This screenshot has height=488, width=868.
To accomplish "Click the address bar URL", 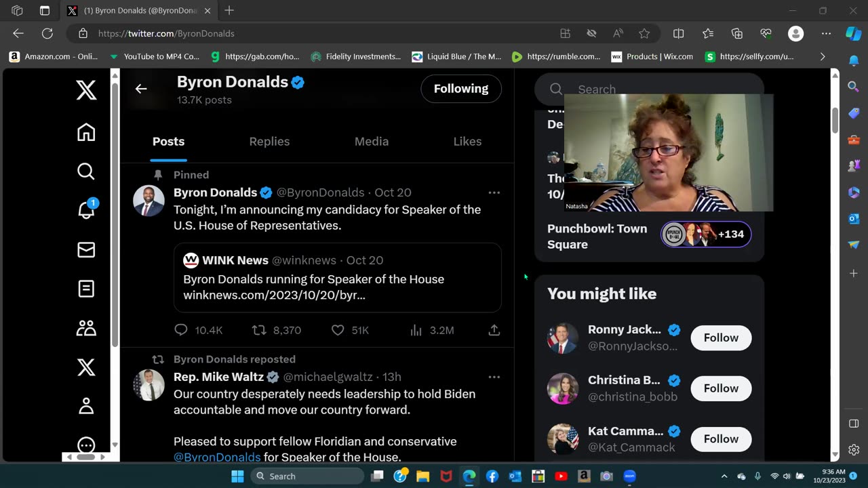I will coord(166,33).
